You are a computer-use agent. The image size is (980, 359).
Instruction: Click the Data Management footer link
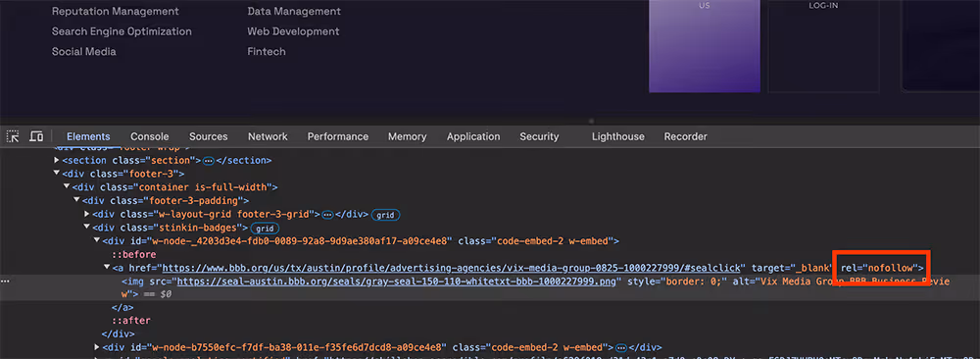pos(294,11)
